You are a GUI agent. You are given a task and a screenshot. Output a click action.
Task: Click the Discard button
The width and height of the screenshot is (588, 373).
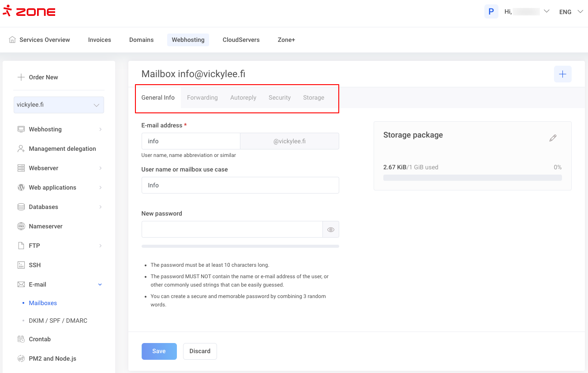coord(200,351)
